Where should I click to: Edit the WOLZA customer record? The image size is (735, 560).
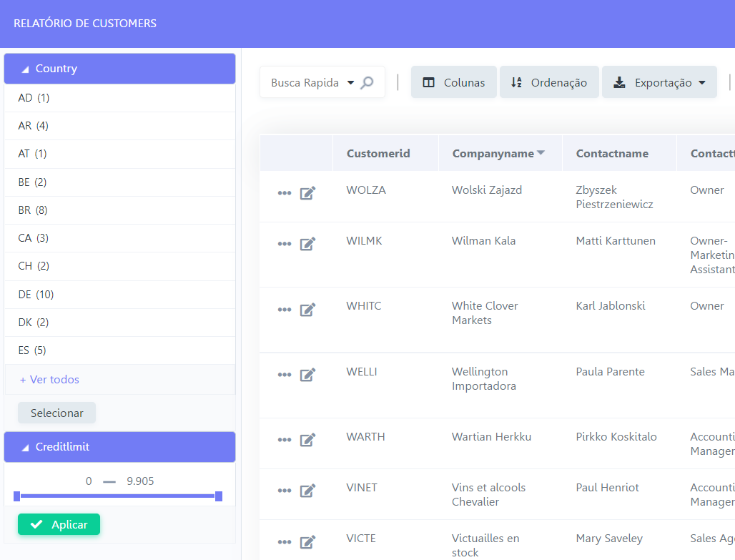pos(307,193)
